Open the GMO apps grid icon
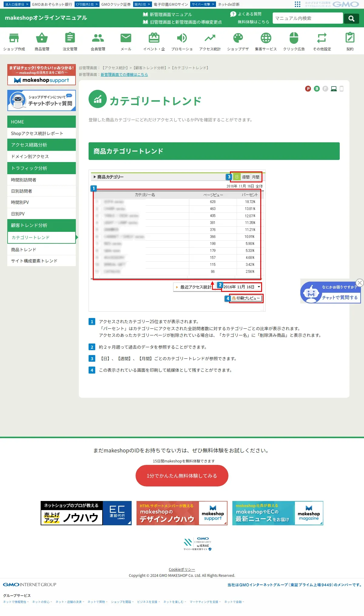This screenshot has height=616, width=364. [298, 4]
